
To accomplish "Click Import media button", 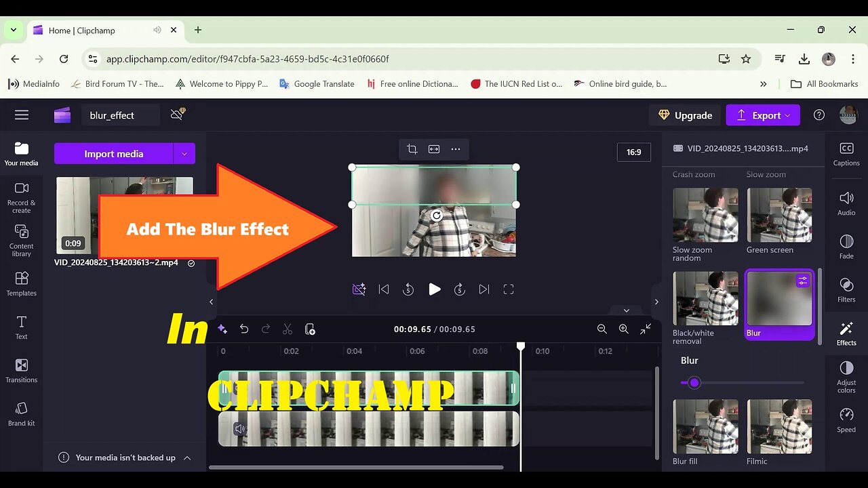I will (113, 154).
